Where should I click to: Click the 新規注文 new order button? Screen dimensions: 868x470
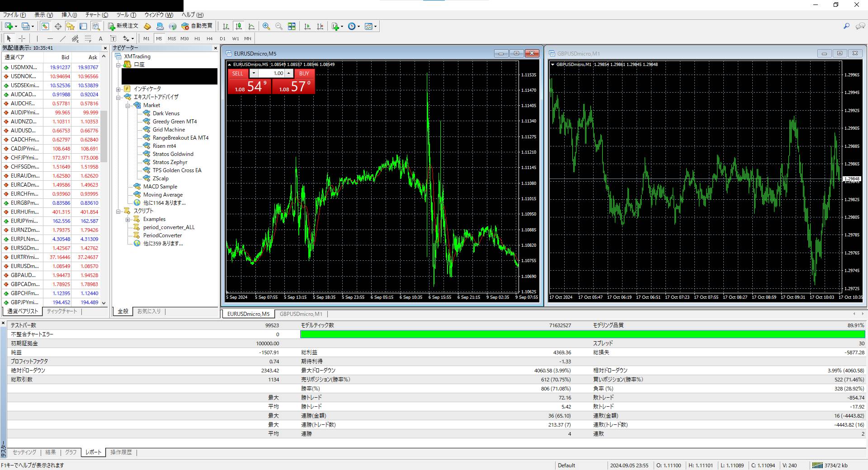coord(123,26)
